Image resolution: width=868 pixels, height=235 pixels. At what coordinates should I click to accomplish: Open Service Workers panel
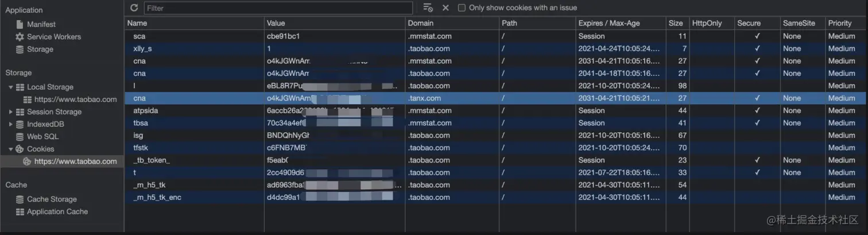[x=54, y=37]
